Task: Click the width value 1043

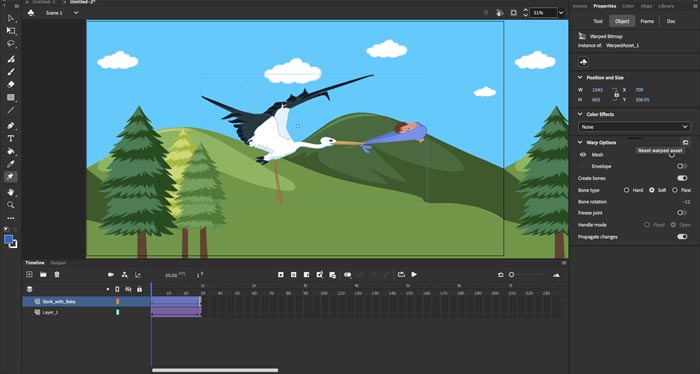Action: [x=597, y=90]
